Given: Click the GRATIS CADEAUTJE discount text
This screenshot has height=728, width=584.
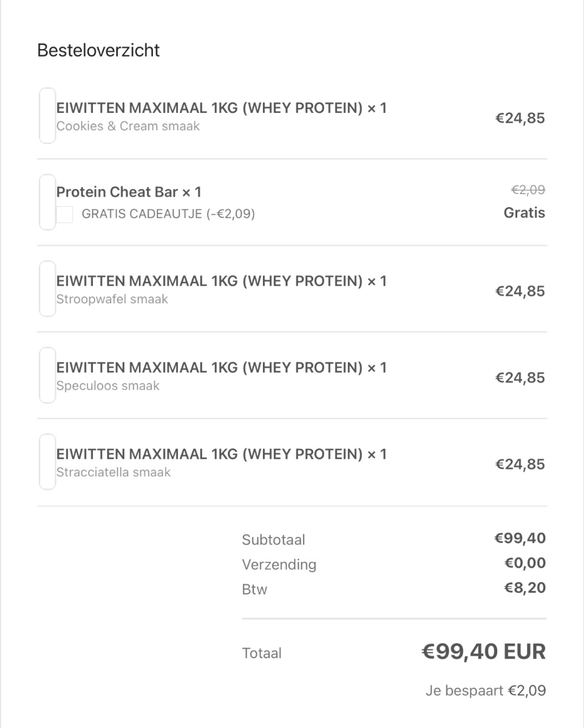Looking at the screenshot, I should coord(168,214).
